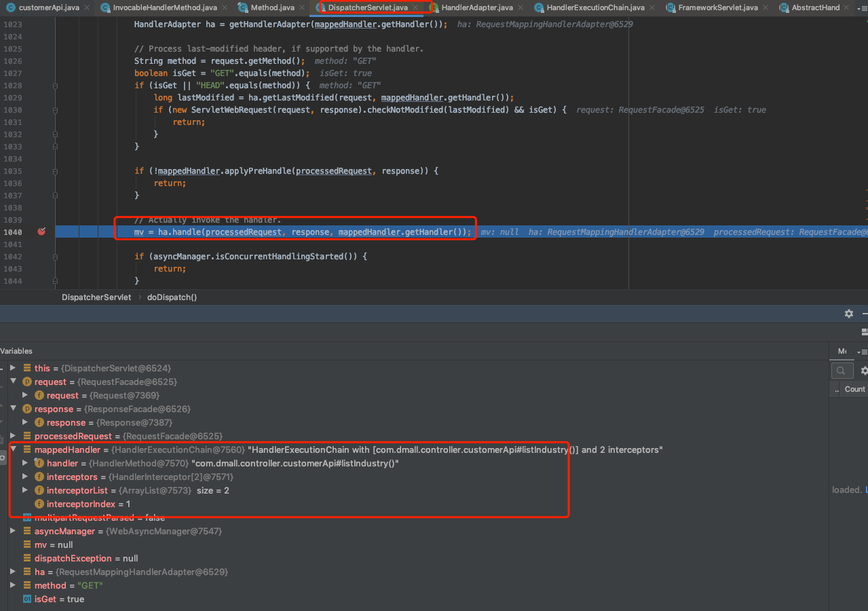Collapse the mappedHandler variable node

click(12, 449)
